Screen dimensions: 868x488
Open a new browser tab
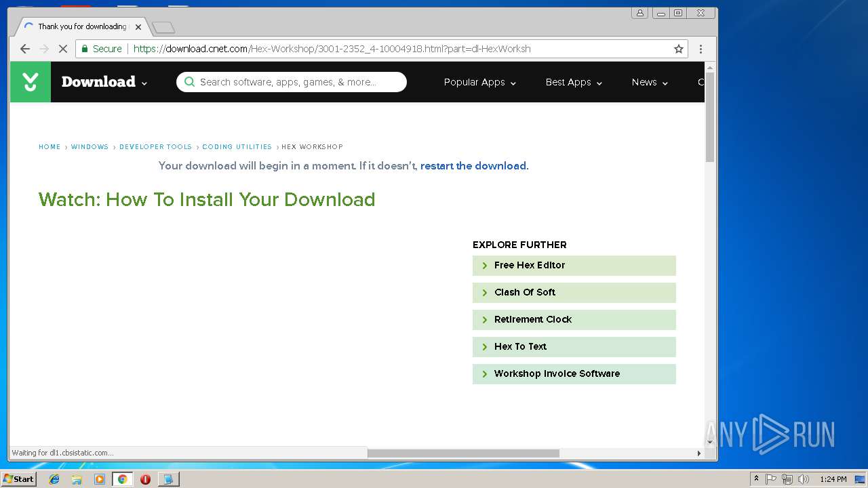(163, 27)
